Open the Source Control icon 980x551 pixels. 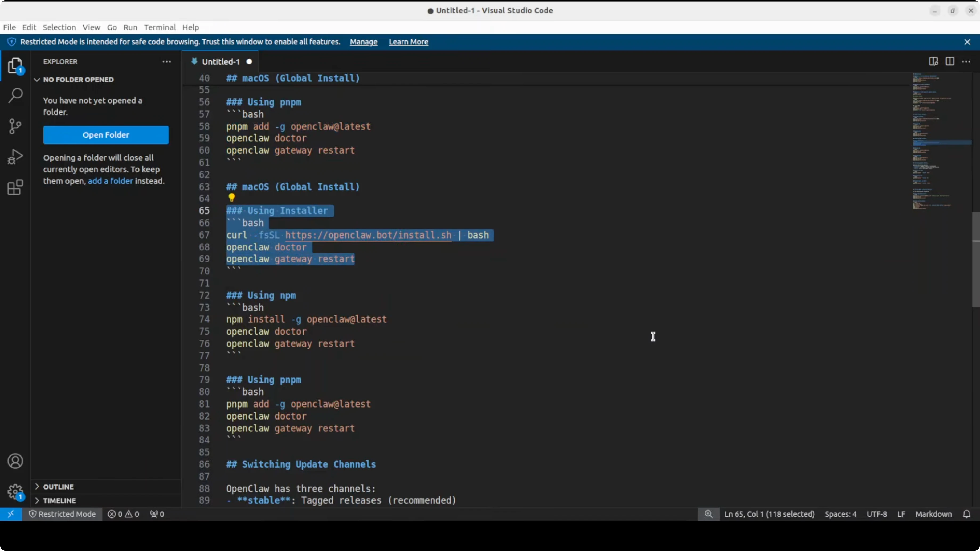15,126
